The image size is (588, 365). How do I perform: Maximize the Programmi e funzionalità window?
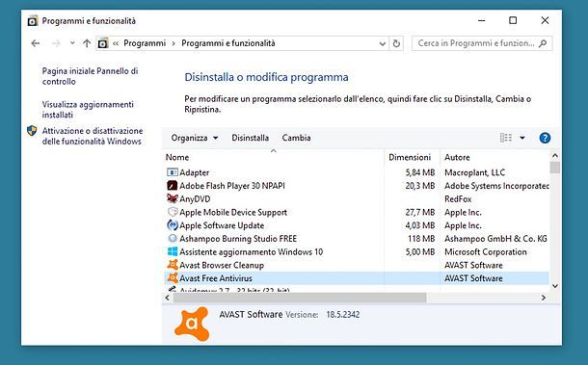pyautogui.click(x=513, y=20)
